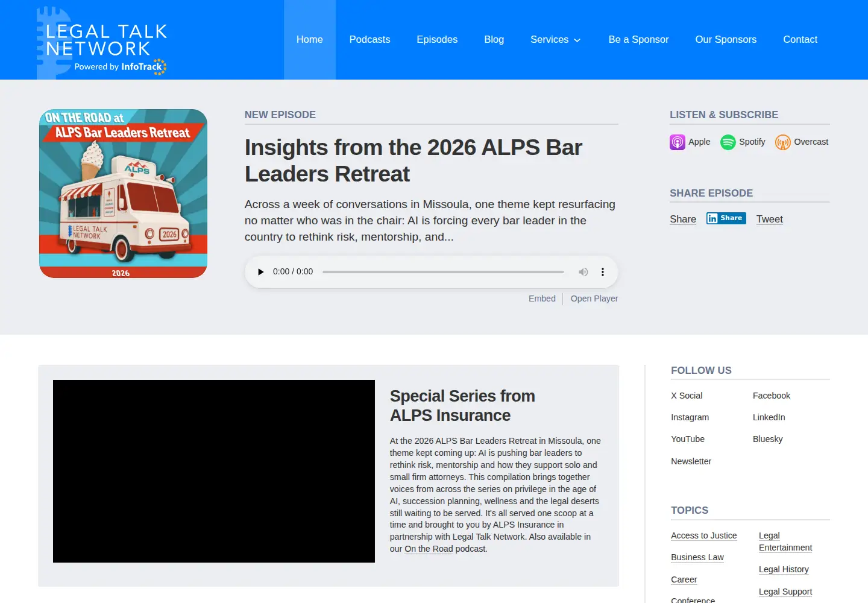This screenshot has width=868, height=603.
Task: Click the Special Series from ALPS Insurance heading
Action: (462, 406)
